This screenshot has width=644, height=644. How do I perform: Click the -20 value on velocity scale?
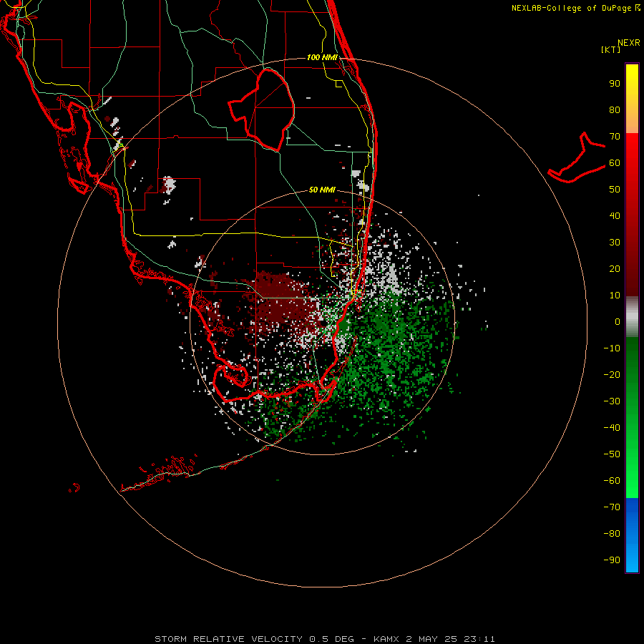click(x=612, y=374)
